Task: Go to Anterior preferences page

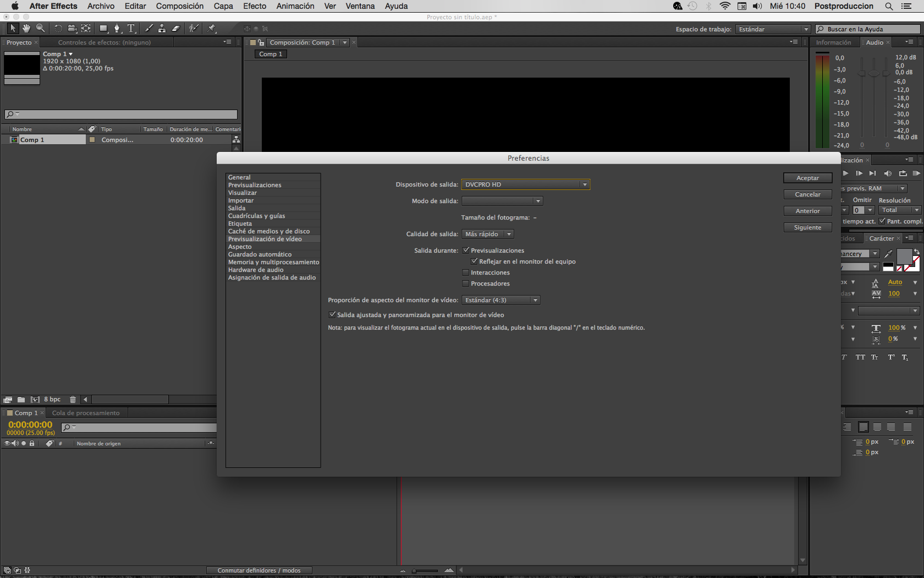Action: pyautogui.click(x=807, y=211)
